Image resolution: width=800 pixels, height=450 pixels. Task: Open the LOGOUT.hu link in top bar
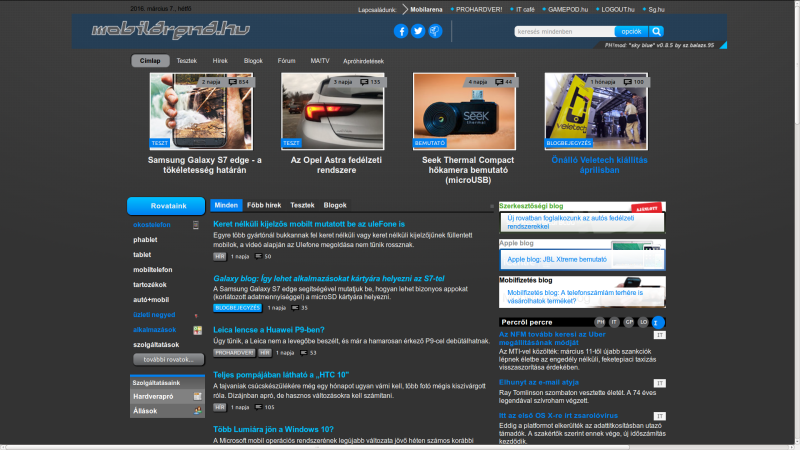(618, 9)
